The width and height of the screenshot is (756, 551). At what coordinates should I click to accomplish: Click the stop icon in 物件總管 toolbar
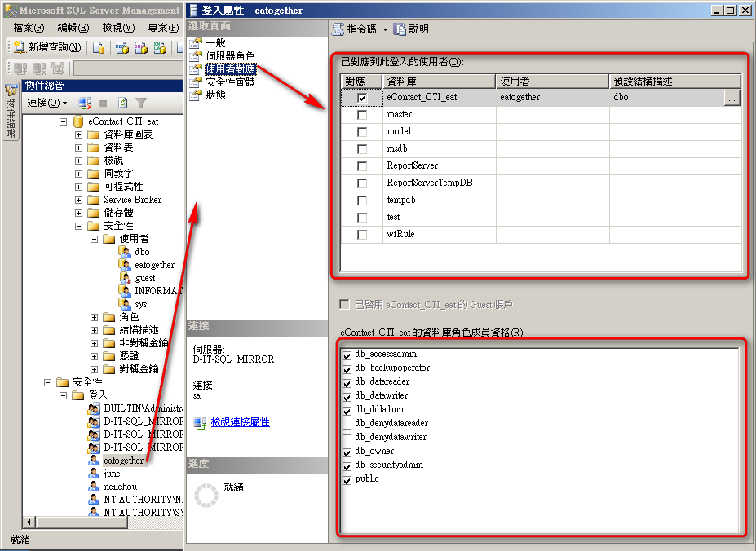click(104, 103)
